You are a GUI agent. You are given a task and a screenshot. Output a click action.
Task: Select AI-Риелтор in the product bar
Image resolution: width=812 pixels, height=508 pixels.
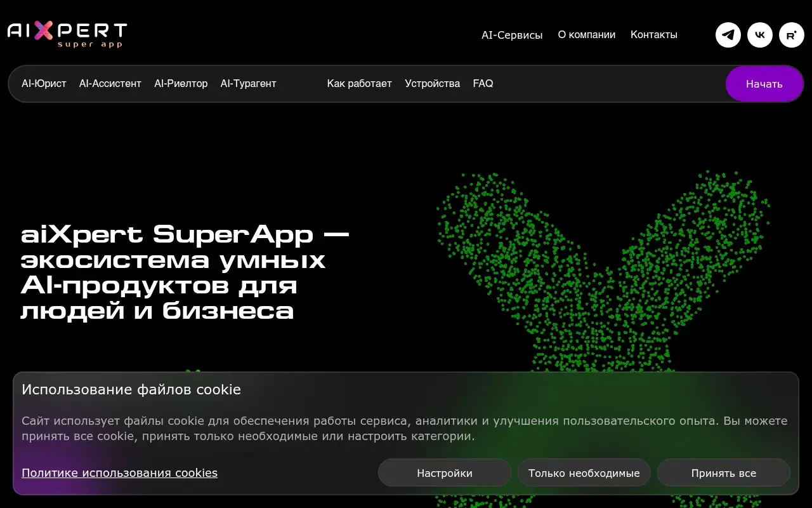click(x=181, y=84)
